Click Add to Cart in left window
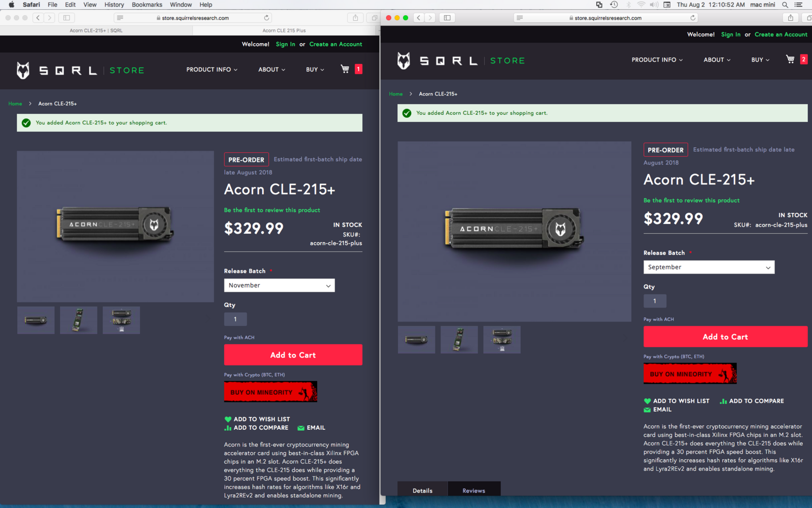 293,355
